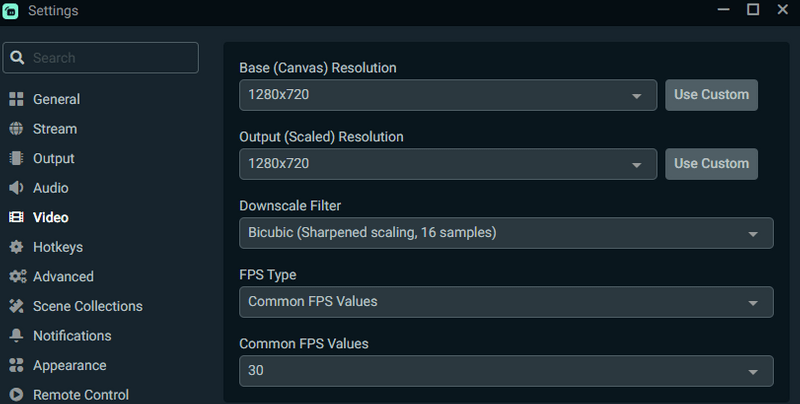The height and width of the screenshot is (404, 800).
Task: Open the Common FPS Values dropdown showing 30
Action: [506, 371]
